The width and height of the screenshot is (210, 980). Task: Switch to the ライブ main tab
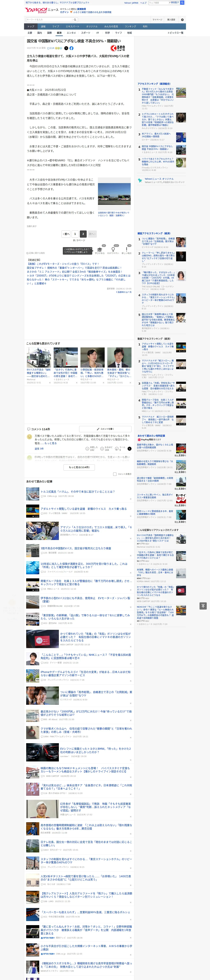pos(56,27)
